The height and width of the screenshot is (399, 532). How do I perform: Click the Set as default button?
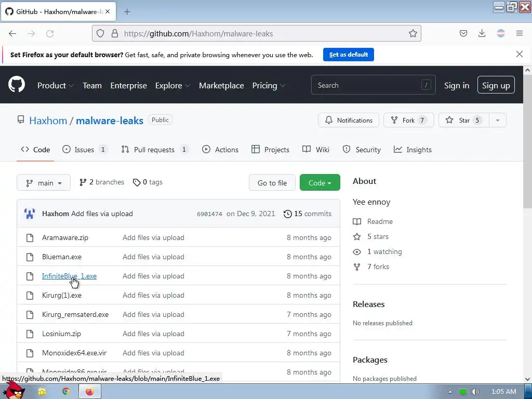click(x=349, y=55)
